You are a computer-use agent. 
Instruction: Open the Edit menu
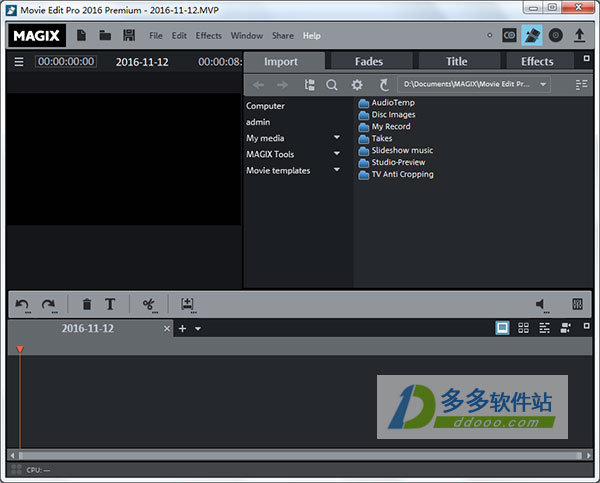coord(179,36)
